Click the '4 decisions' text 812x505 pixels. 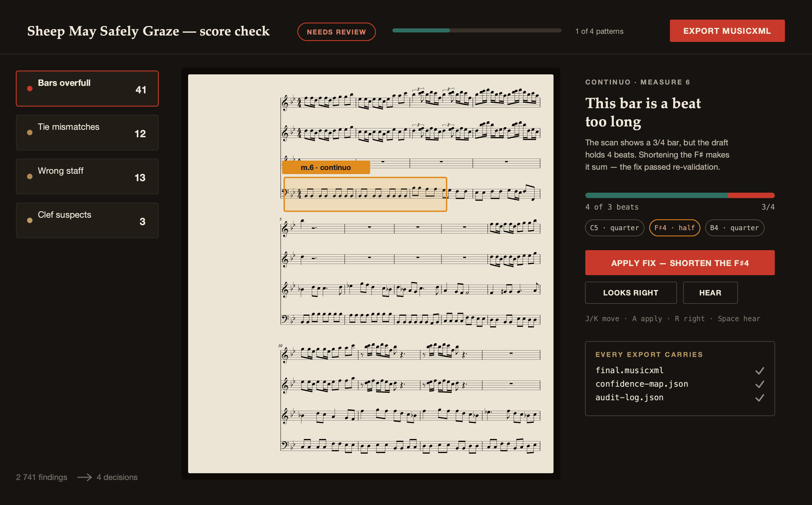pos(117,477)
